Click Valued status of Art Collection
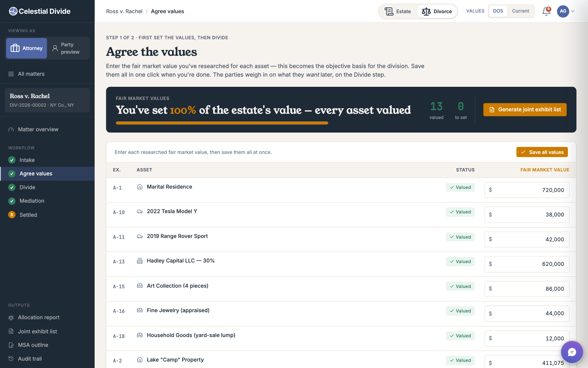 pos(460,286)
